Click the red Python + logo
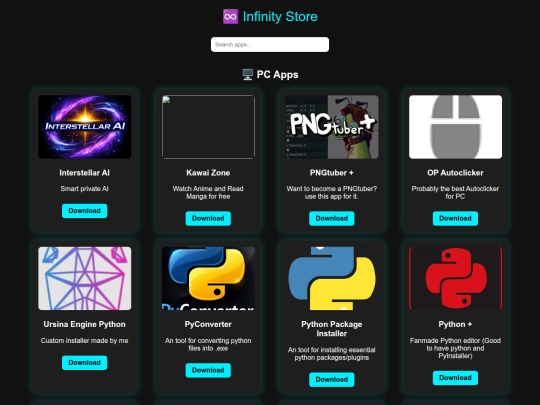This screenshot has height=405, width=540. (455, 278)
